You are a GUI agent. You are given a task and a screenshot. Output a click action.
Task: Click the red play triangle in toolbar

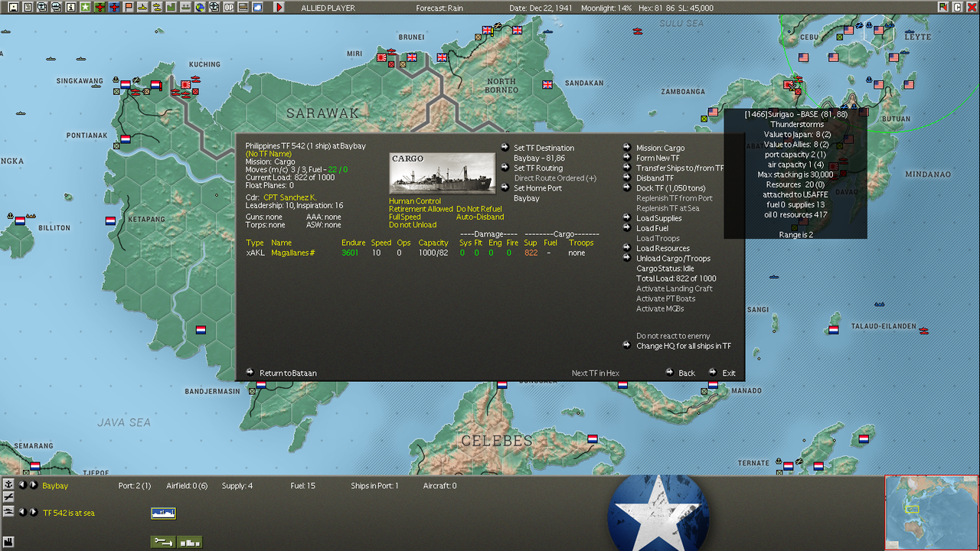pyautogui.click(x=279, y=7)
